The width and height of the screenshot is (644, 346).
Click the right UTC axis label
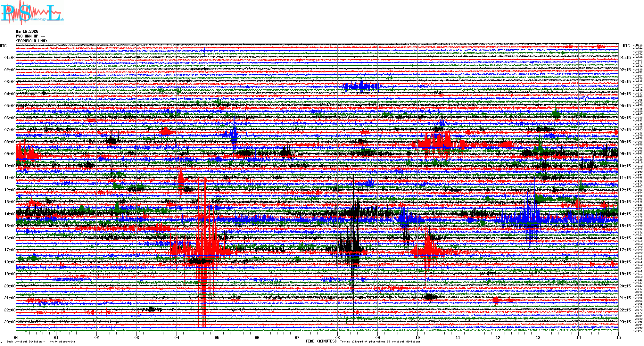click(x=626, y=46)
